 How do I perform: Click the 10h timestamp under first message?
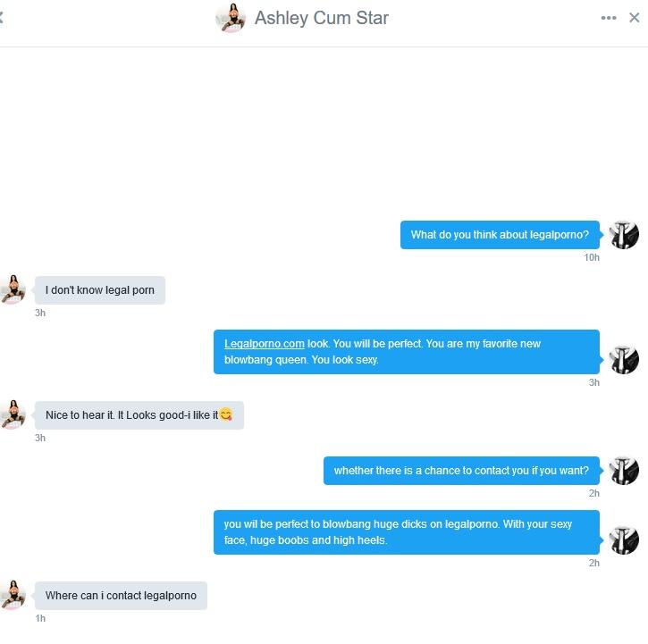(x=592, y=257)
